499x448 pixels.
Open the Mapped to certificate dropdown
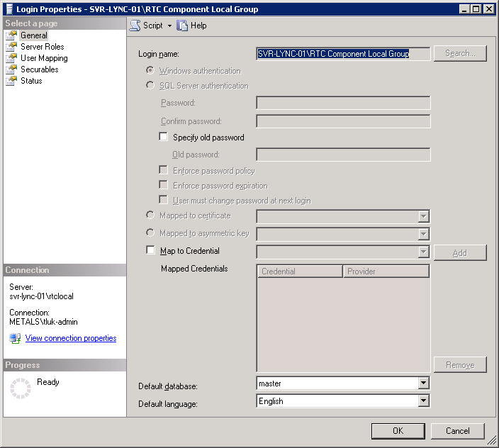point(423,217)
